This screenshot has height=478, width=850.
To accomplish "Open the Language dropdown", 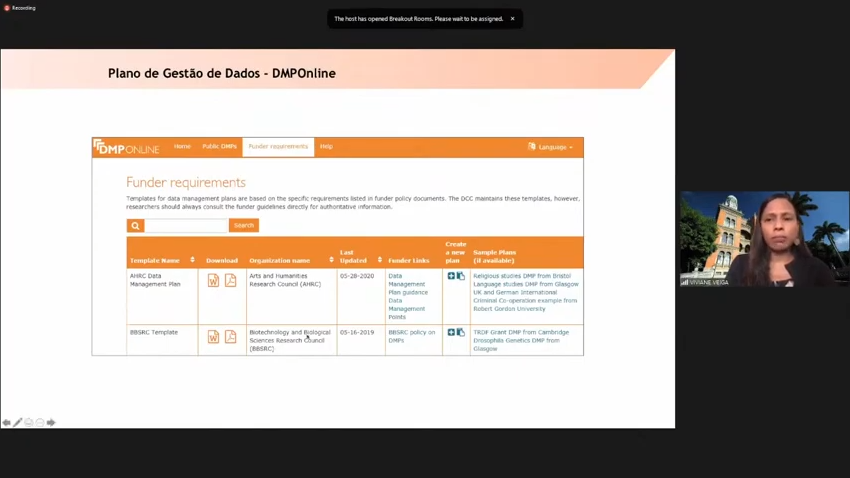I will click(x=551, y=147).
